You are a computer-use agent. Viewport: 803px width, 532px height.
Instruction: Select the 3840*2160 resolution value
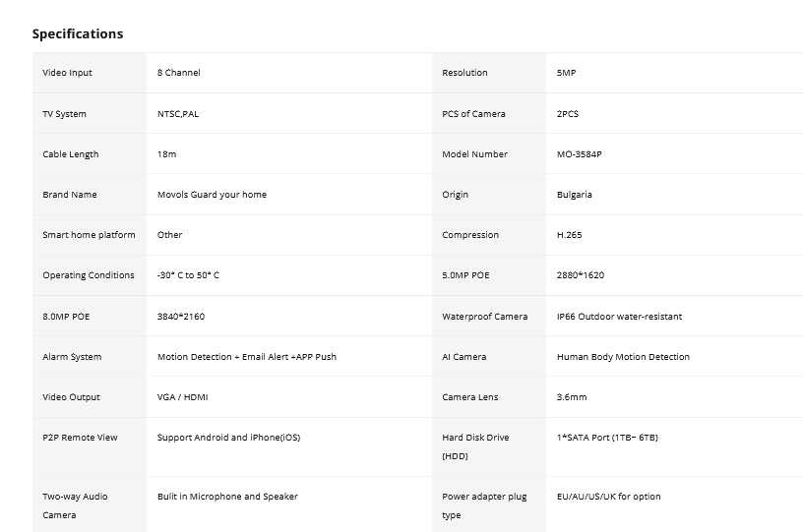tap(181, 316)
